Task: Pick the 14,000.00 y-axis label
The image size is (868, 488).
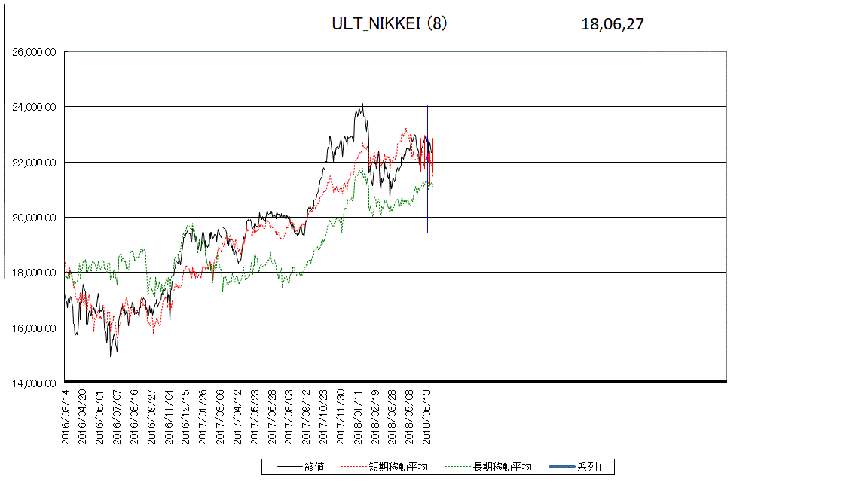Action: tap(35, 383)
